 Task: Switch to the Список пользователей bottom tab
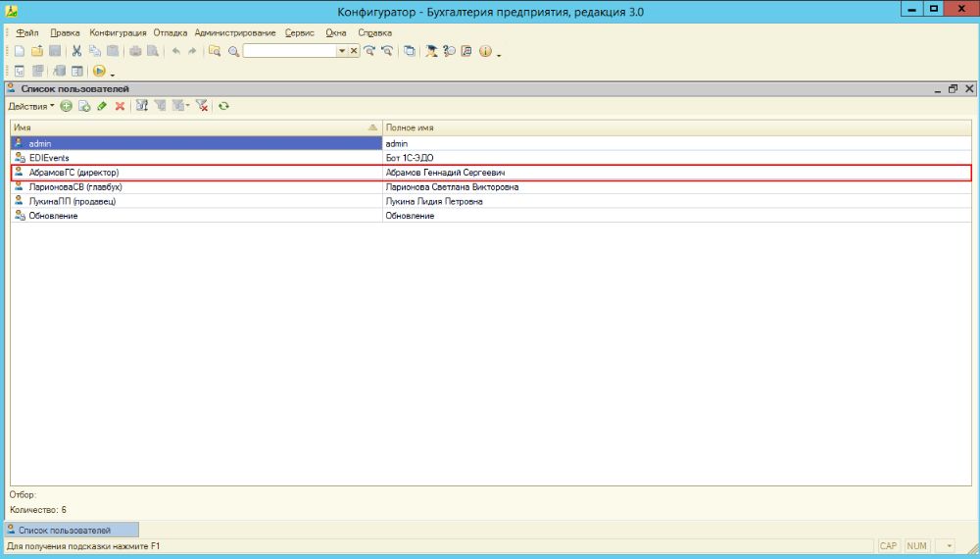(72, 530)
